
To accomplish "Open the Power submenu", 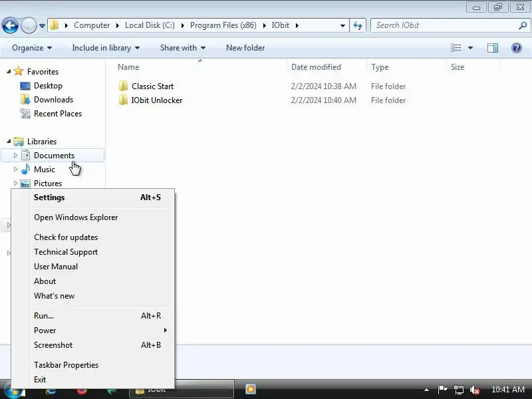I will tap(93, 330).
